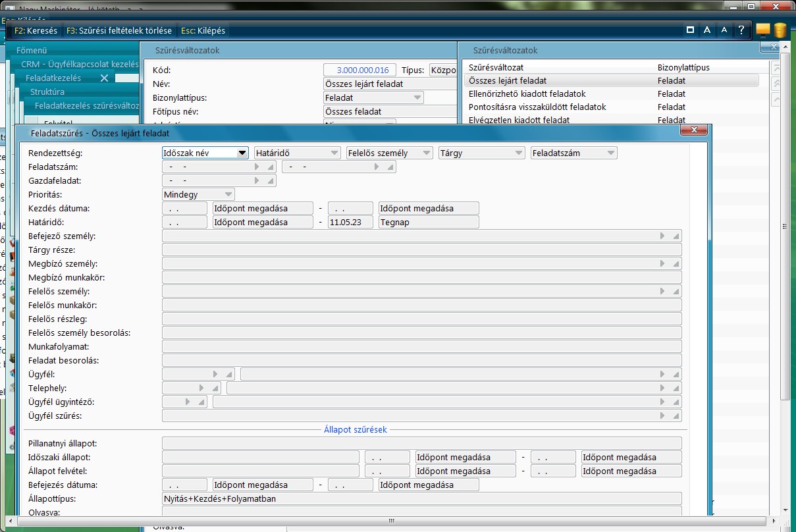The width and height of the screenshot is (796, 532).
Task: Click the gold database cylinder icon
Action: (x=780, y=30)
